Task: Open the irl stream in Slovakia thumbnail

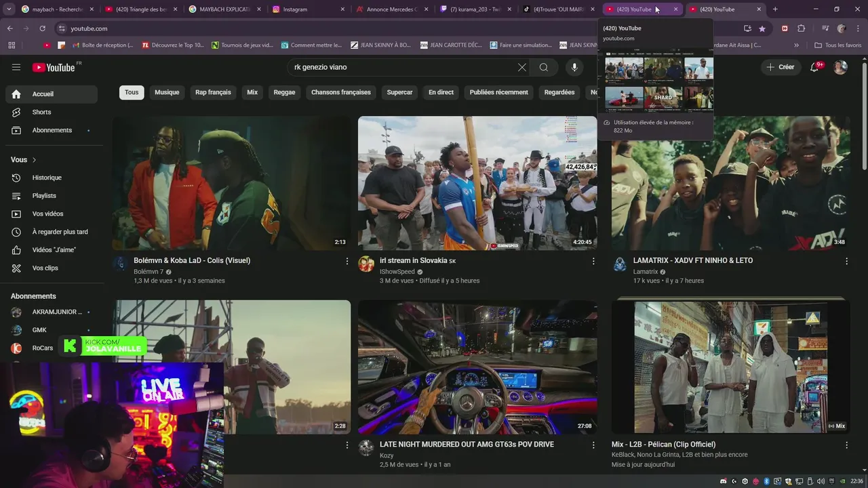Action: tap(477, 183)
